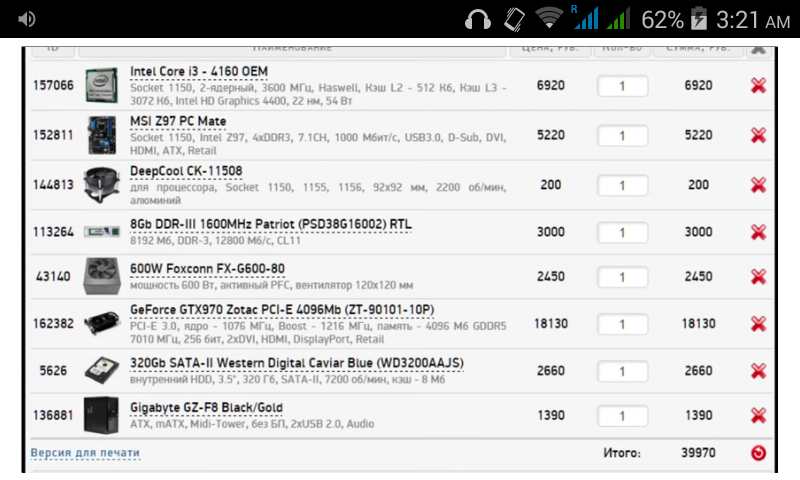800x480 pixels.
Task: Open Foxconn power supply thumbnail
Action: point(102,276)
